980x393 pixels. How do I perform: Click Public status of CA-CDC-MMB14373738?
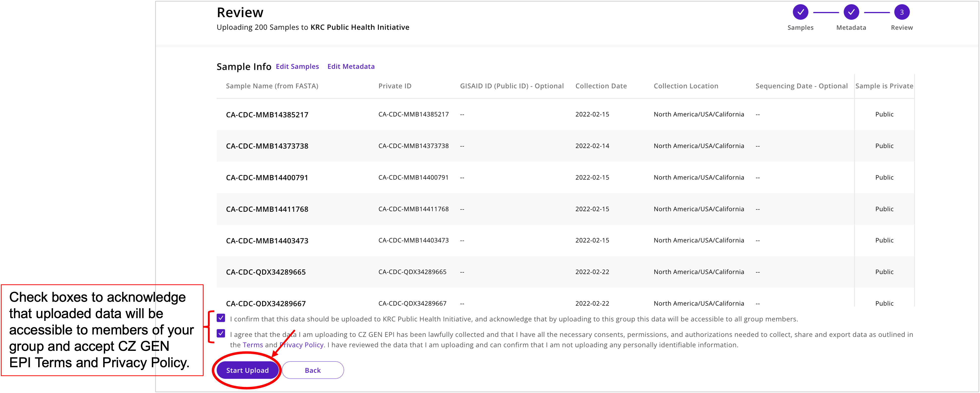(x=884, y=146)
